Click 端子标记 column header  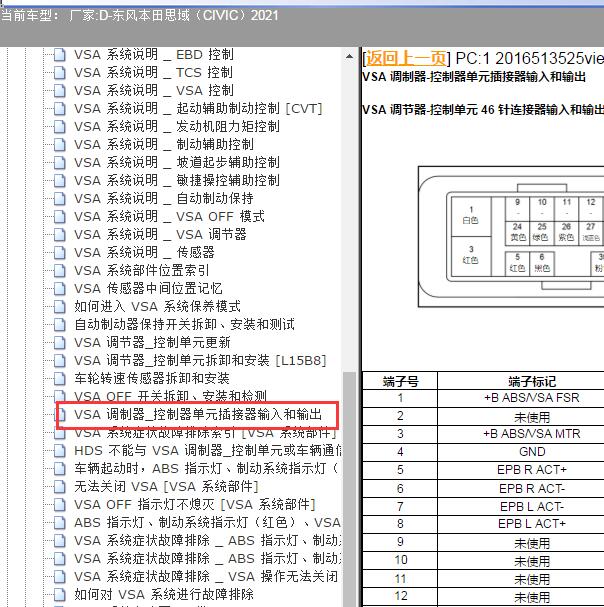[532, 381]
